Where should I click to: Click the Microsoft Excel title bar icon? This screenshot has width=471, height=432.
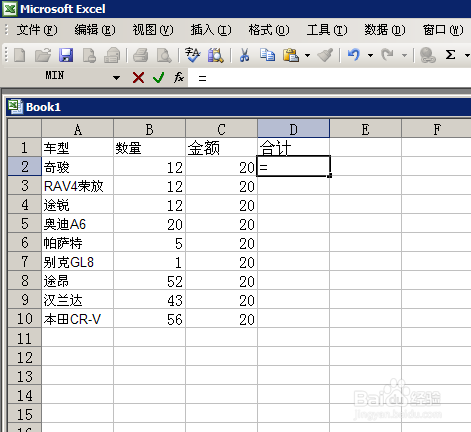pos(10,9)
